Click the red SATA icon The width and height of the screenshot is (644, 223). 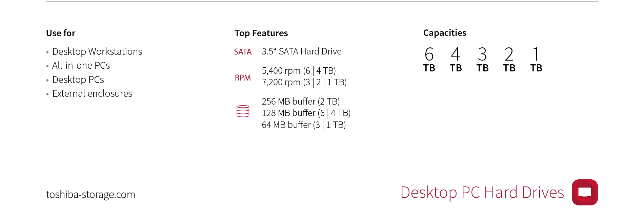click(243, 52)
